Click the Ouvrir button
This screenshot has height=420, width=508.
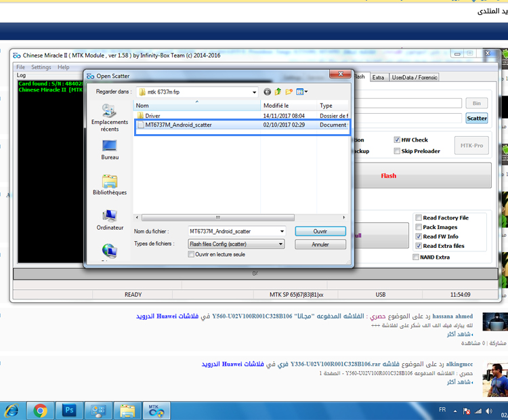point(320,232)
